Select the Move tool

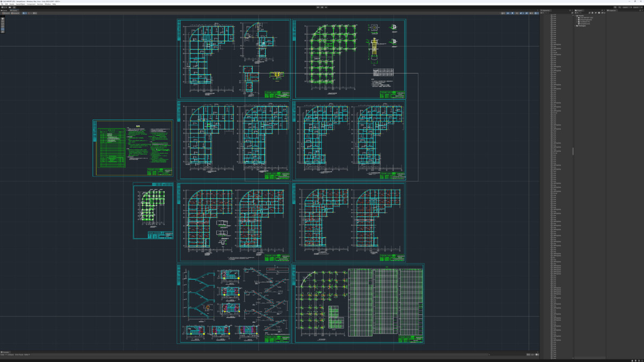point(3,21)
